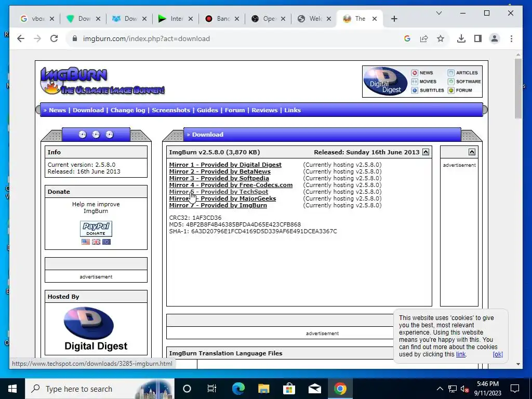
Task: Go back with the browser back arrow
Action: coord(21,38)
